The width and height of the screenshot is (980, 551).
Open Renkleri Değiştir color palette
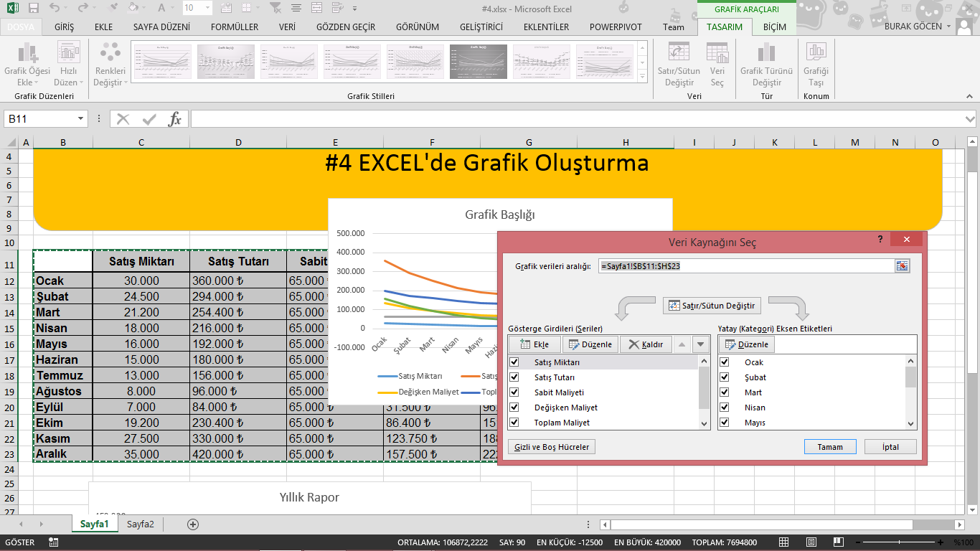click(110, 63)
